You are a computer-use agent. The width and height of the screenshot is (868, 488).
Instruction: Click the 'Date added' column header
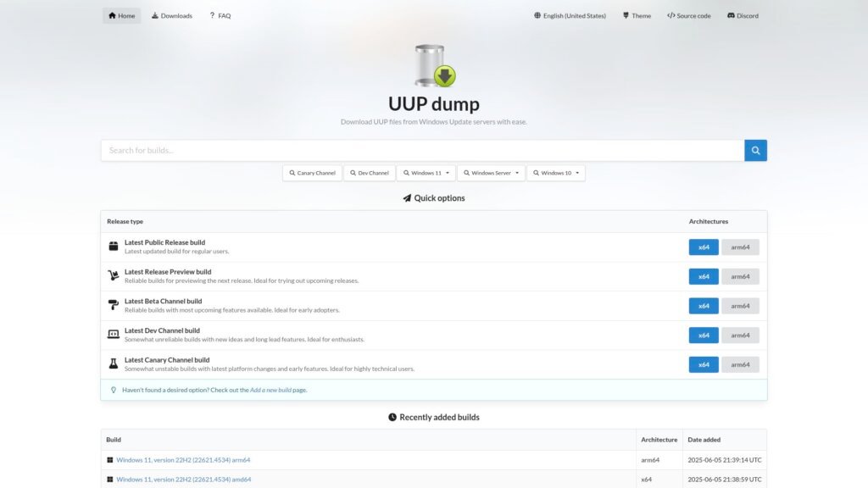point(704,440)
